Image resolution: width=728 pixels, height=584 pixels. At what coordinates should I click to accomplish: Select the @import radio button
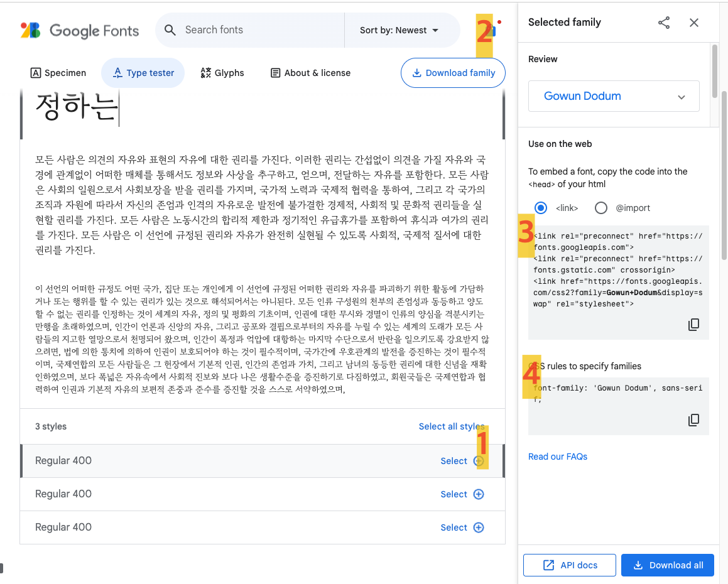tap(600, 207)
